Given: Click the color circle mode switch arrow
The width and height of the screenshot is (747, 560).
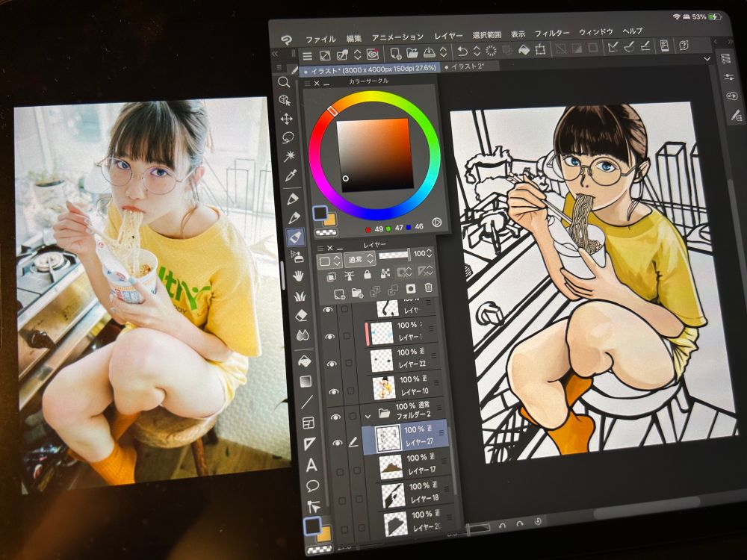Looking at the screenshot, I should pos(436,222).
